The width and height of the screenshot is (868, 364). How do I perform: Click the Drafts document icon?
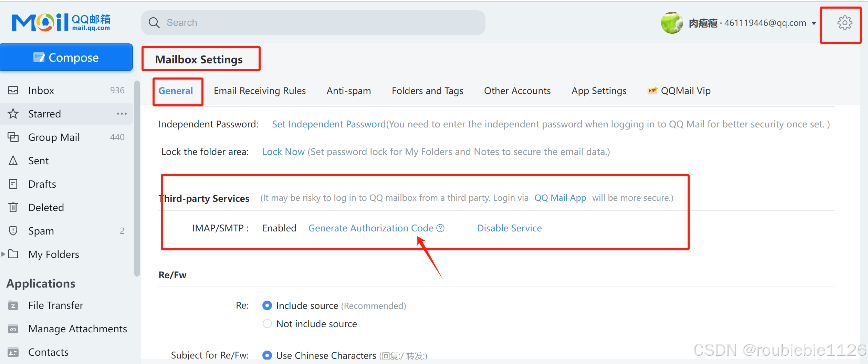point(13,184)
